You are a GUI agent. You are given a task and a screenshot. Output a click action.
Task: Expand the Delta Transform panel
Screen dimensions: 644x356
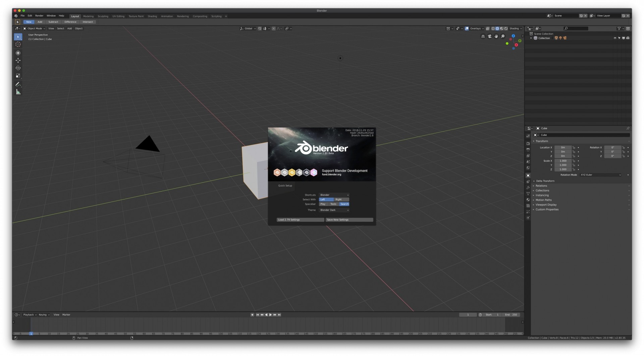[x=545, y=181]
